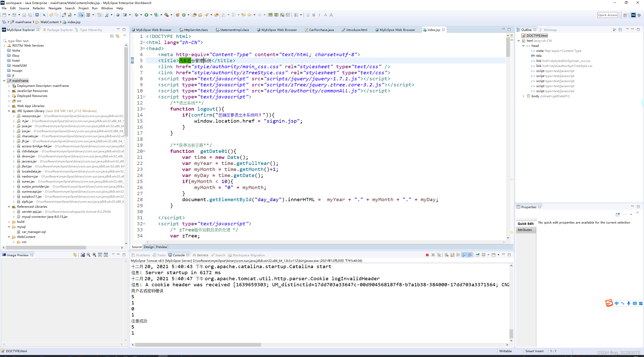Toggle Show Console on standard output change
644x357 pixels.
point(464,255)
